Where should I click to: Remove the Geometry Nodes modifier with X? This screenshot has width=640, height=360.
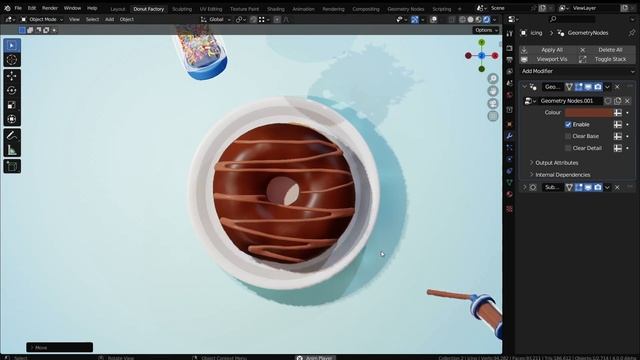pos(617,87)
